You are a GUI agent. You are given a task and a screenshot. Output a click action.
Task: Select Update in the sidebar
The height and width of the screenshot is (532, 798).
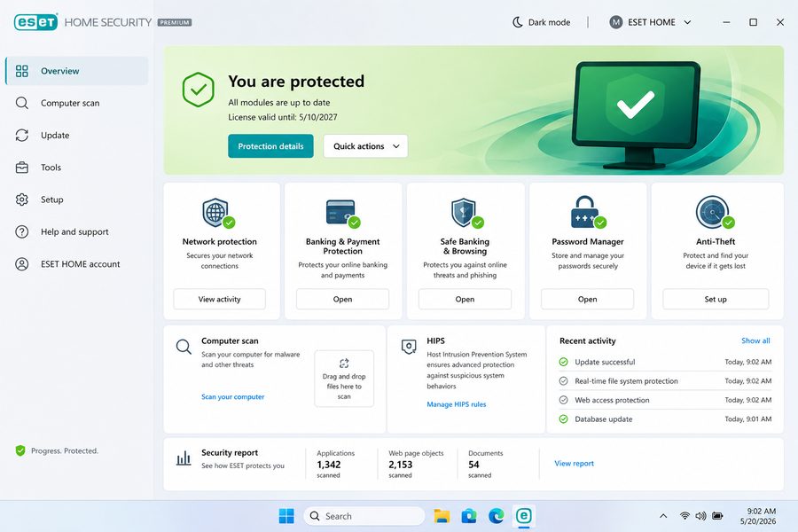tap(77, 135)
